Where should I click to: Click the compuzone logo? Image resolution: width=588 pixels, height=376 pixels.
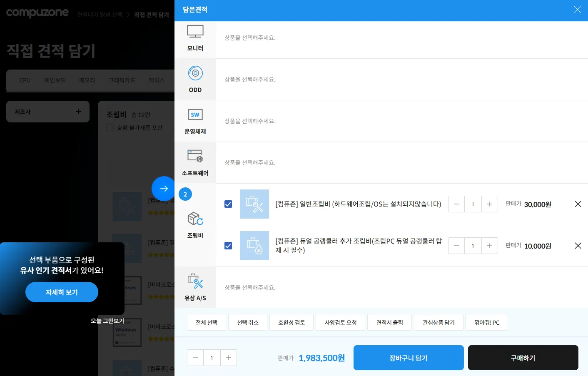37,13
